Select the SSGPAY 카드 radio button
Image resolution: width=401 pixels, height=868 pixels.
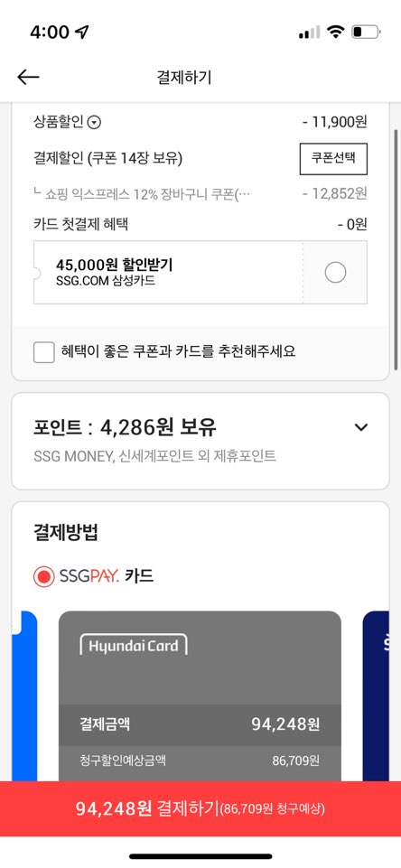click(x=43, y=577)
